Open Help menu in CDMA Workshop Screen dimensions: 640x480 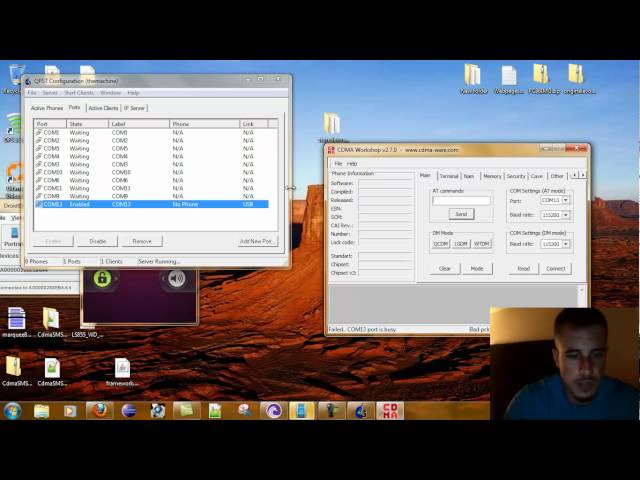[352, 164]
